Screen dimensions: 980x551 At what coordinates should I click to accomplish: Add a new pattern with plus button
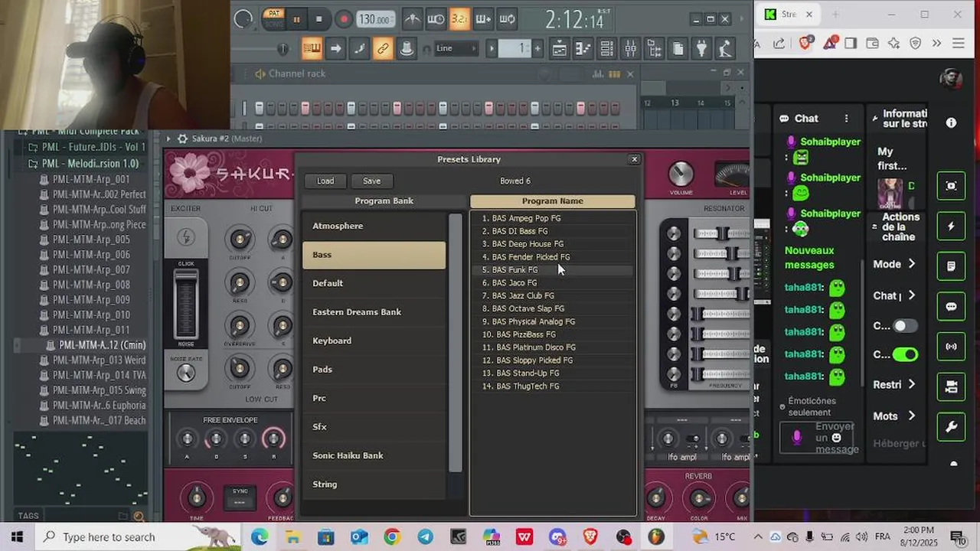(x=537, y=48)
